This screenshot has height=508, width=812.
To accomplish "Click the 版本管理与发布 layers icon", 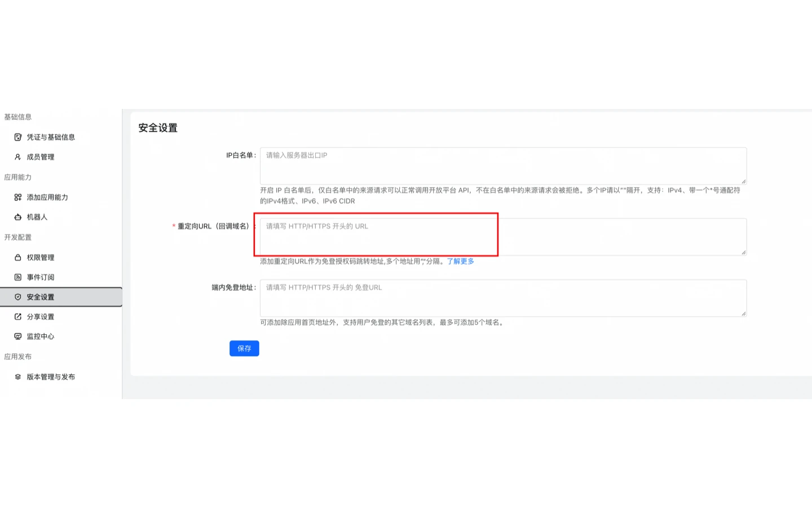I will tap(18, 377).
